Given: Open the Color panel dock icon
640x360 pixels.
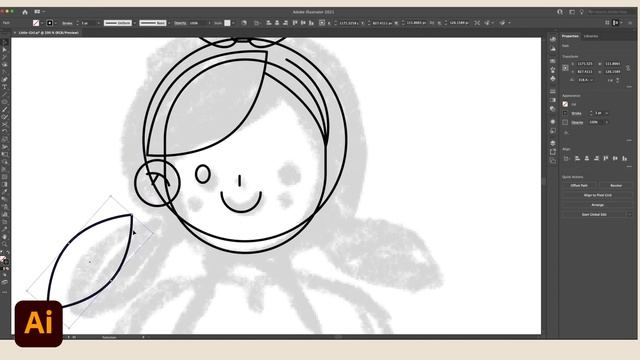Looking at the screenshot, I should click(553, 39).
